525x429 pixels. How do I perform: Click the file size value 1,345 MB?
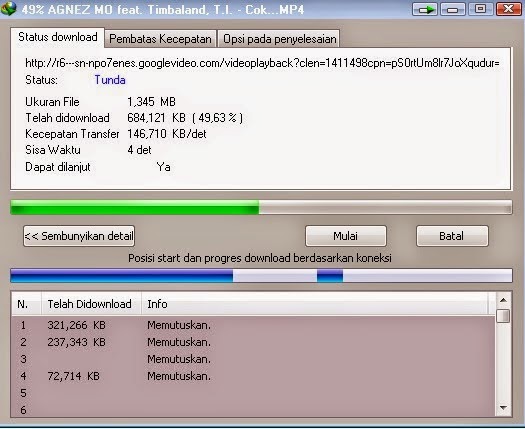(151, 102)
